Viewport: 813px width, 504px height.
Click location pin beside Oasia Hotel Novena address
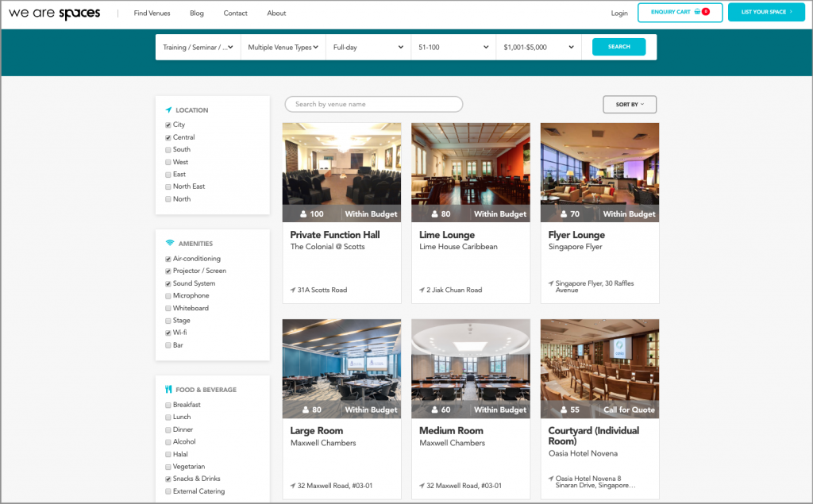[x=551, y=479]
